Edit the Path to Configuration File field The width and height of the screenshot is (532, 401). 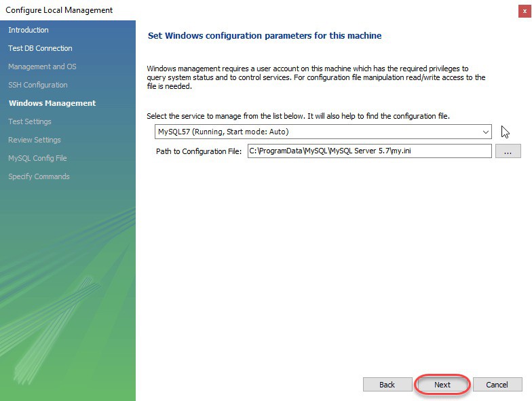coord(369,151)
